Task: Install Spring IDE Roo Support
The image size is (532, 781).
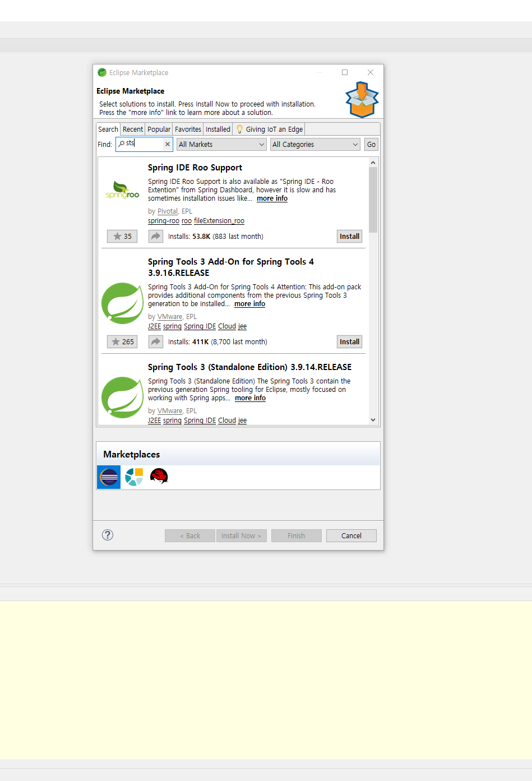Action: (350, 237)
